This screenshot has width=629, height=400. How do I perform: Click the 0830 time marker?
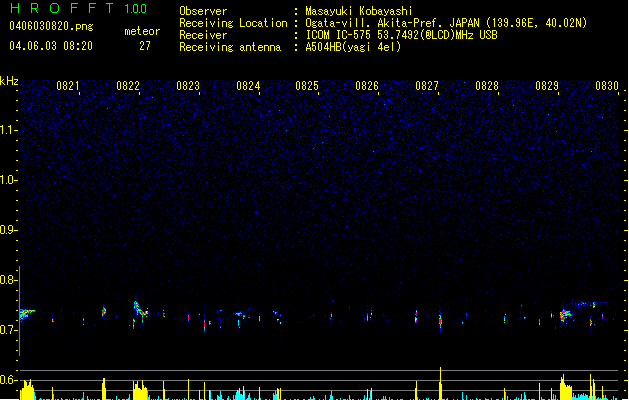pyautogui.click(x=607, y=86)
